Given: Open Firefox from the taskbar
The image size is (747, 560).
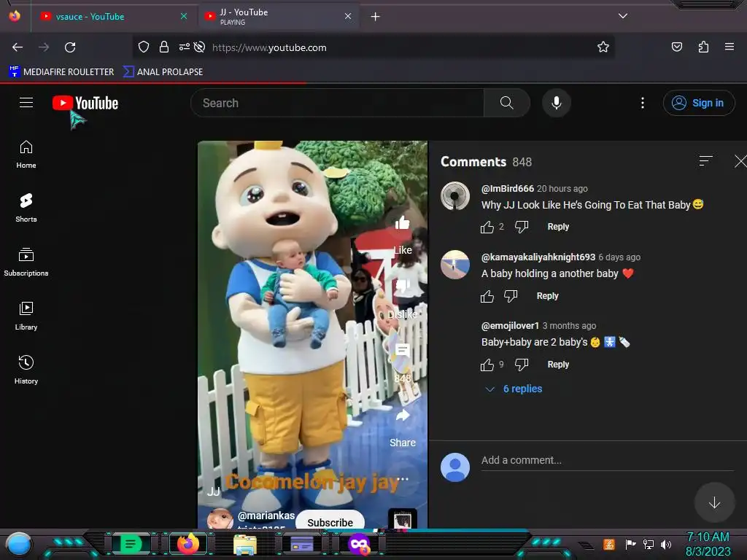Looking at the screenshot, I should tap(187, 544).
